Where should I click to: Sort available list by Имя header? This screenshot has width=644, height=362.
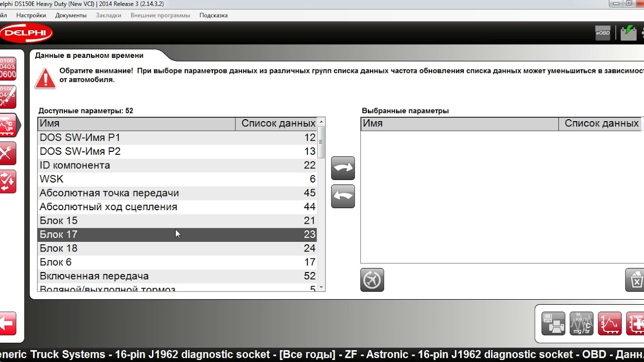[136, 124]
